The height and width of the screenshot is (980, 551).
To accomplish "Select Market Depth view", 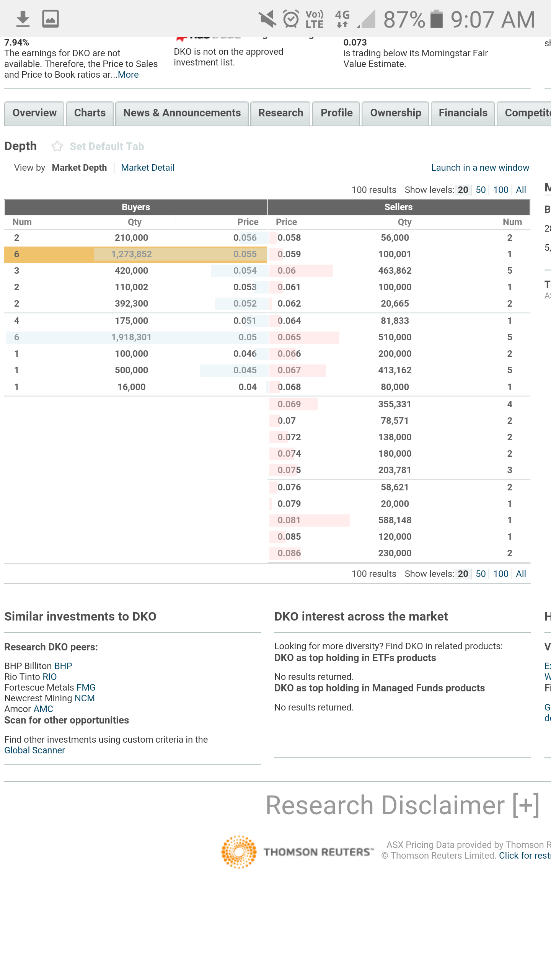I will coord(79,168).
